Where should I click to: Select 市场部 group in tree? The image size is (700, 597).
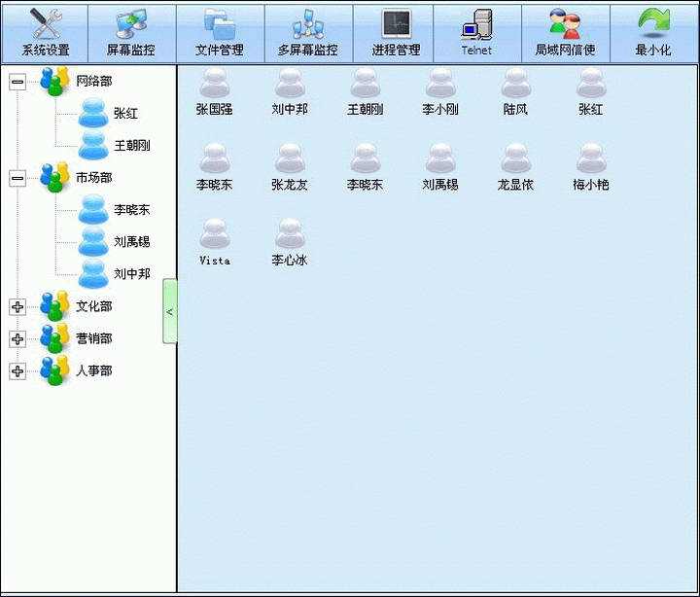pyautogui.click(x=77, y=177)
